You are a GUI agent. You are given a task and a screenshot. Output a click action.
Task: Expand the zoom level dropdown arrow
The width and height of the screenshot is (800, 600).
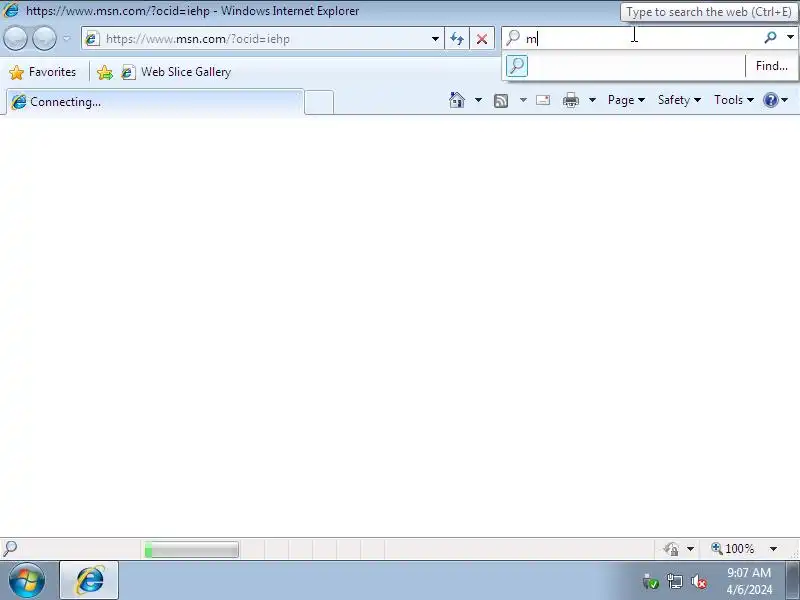[x=773, y=549]
